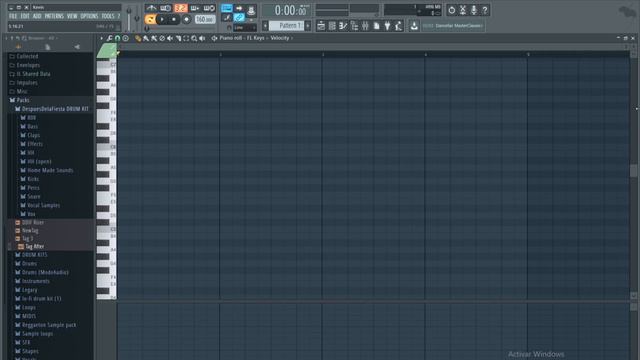Toggle the metronome
Image resolution: width=640 pixels, height=360 pixels.
(x=151, y=8)
